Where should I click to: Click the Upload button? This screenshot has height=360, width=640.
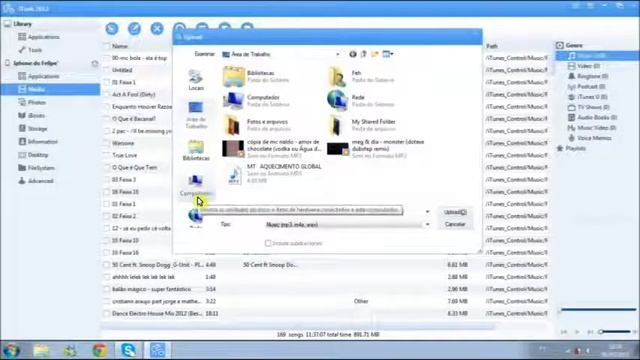coord(455,212)
